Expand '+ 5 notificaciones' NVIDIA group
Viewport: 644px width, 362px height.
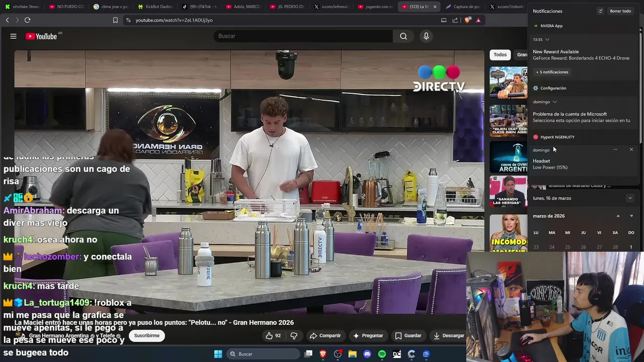(552, 72)
